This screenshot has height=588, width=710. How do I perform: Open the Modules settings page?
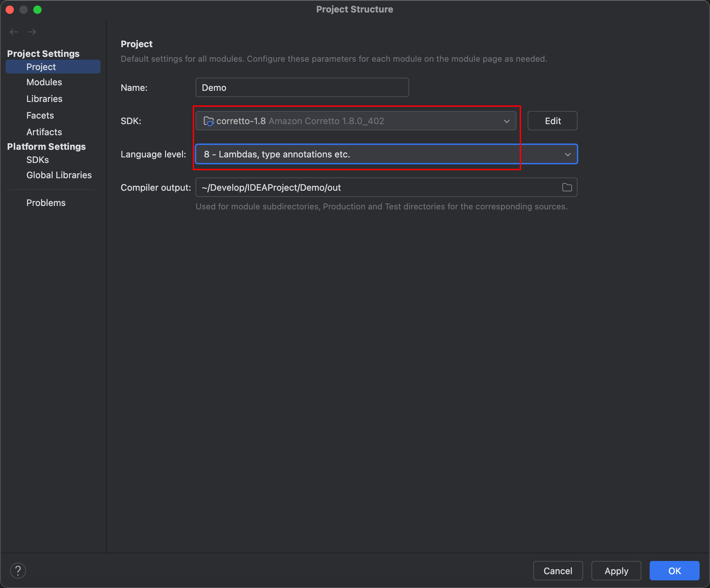click(44, 82)
